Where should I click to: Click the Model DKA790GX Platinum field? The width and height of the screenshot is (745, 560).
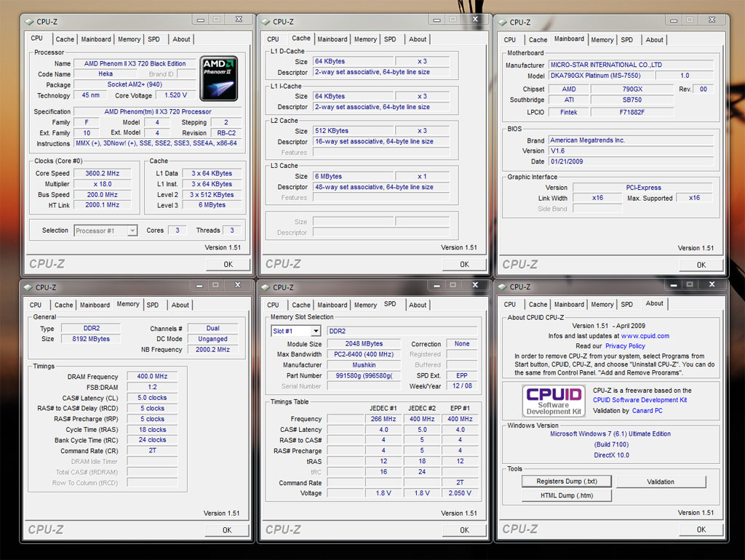tap(600, 76)
